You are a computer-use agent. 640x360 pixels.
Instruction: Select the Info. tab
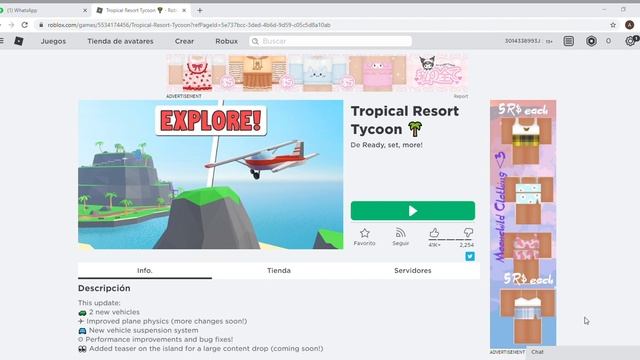[x=145, y=271]
